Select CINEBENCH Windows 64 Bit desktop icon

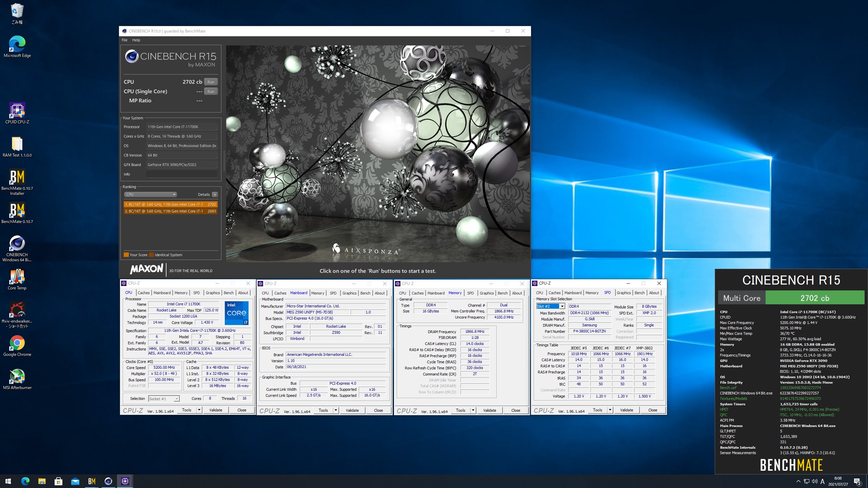click(x=17, y=248)
